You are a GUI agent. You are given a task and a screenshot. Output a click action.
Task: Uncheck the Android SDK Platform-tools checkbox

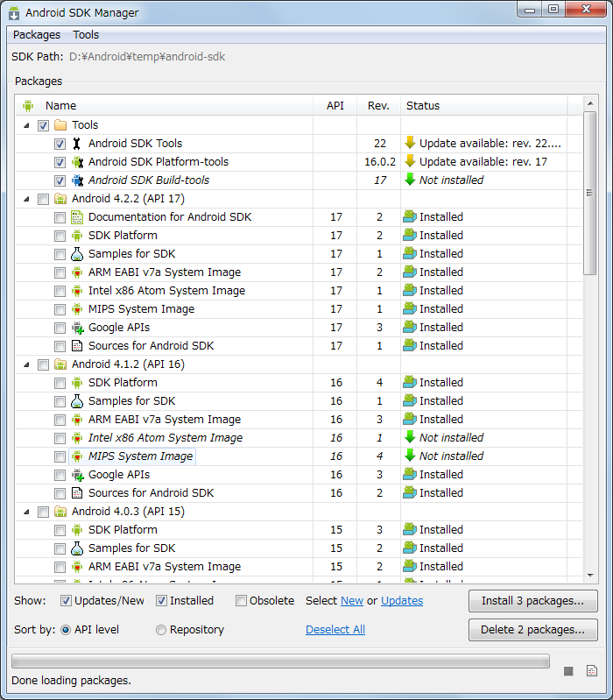pos(60,162)
